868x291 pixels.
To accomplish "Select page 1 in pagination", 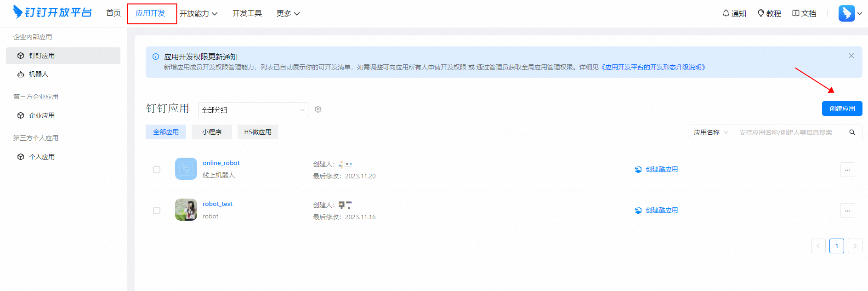I will pyautogui.click(x=837, y=246).
